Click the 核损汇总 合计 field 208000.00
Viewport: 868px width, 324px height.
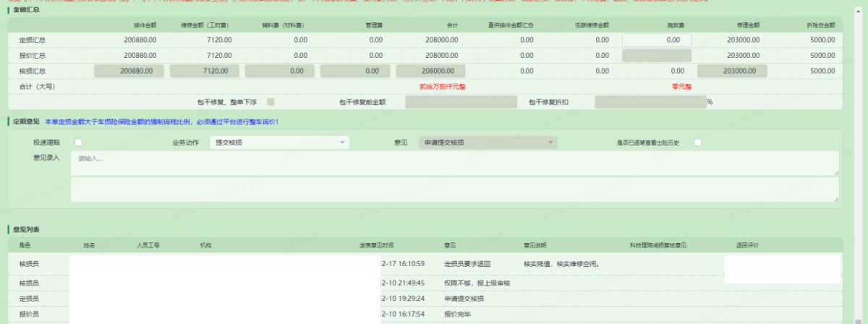(x=430, y=71)
